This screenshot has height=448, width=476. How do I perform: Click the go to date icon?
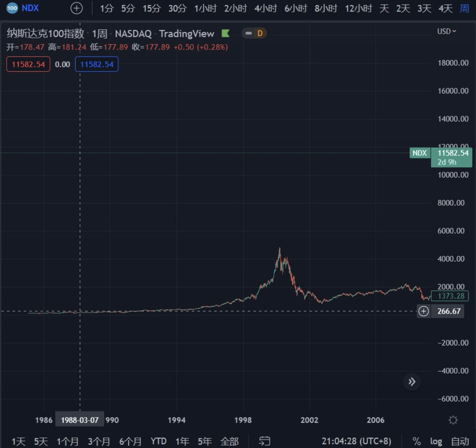click(x=264, y=441)
